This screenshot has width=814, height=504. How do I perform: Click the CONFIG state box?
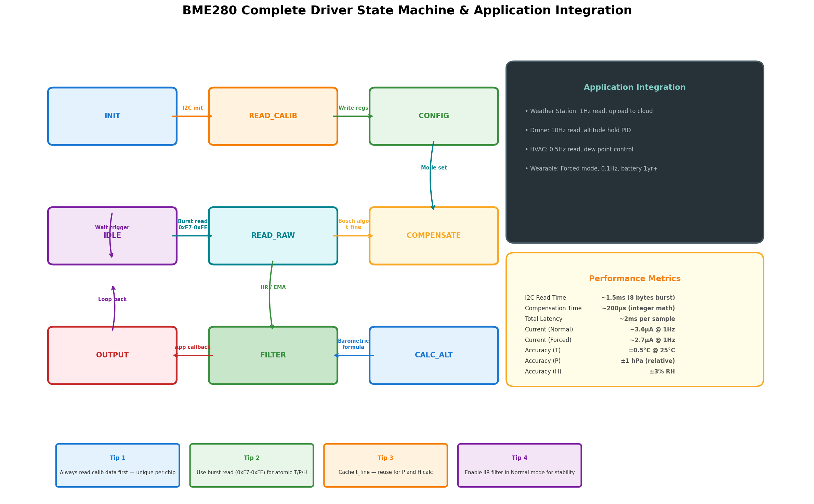pos(434,116)
